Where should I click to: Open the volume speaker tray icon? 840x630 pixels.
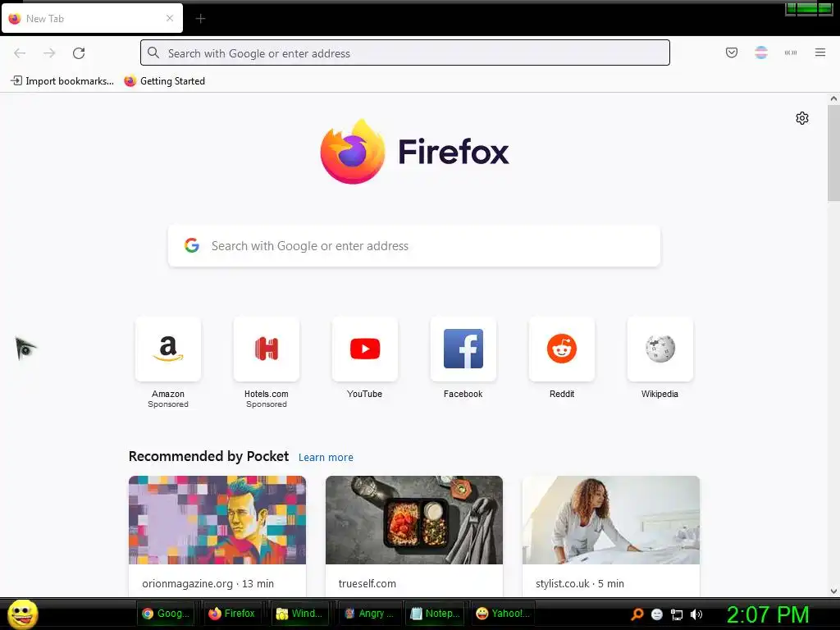tap(696, 614)
